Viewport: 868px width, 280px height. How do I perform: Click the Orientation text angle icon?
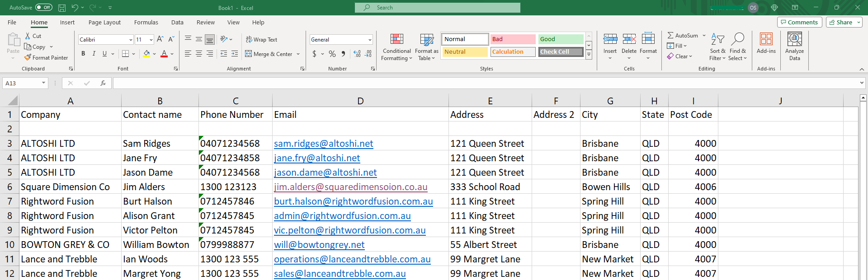(224, 39)
